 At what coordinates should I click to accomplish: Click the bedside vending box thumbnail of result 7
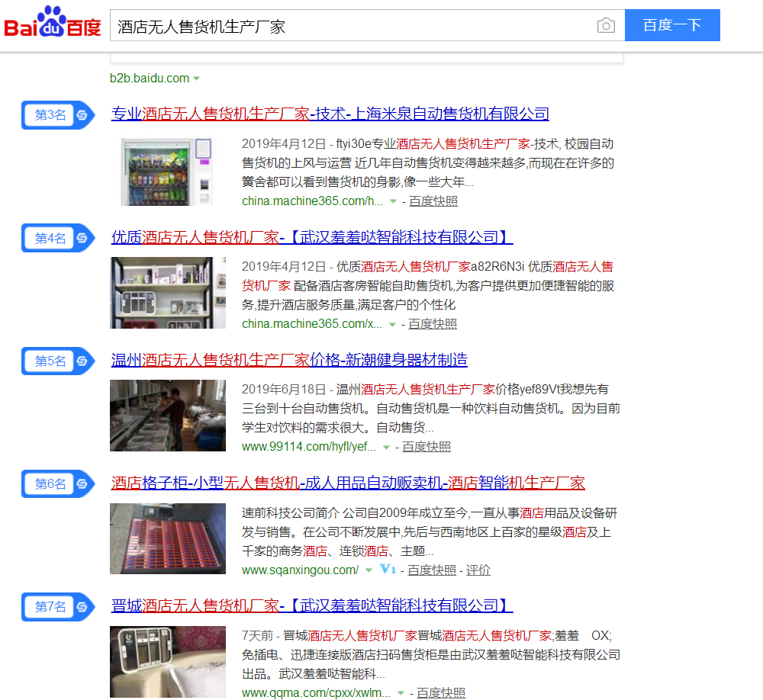168,662
